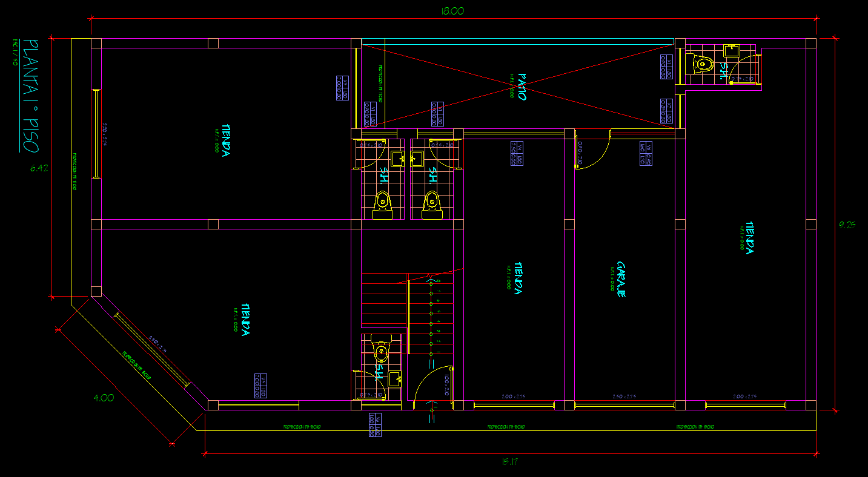Select the 9.25 dimension text on right

(x=847, y=225)
